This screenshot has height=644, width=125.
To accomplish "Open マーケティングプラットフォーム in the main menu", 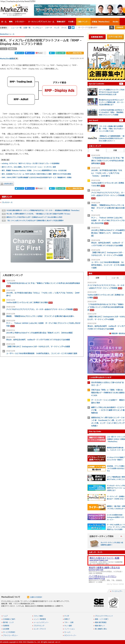I will tap(41, 22).
